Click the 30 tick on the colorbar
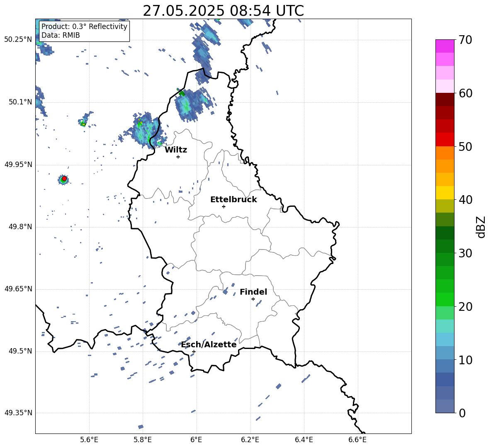491x448 pixels. (465, 253)
